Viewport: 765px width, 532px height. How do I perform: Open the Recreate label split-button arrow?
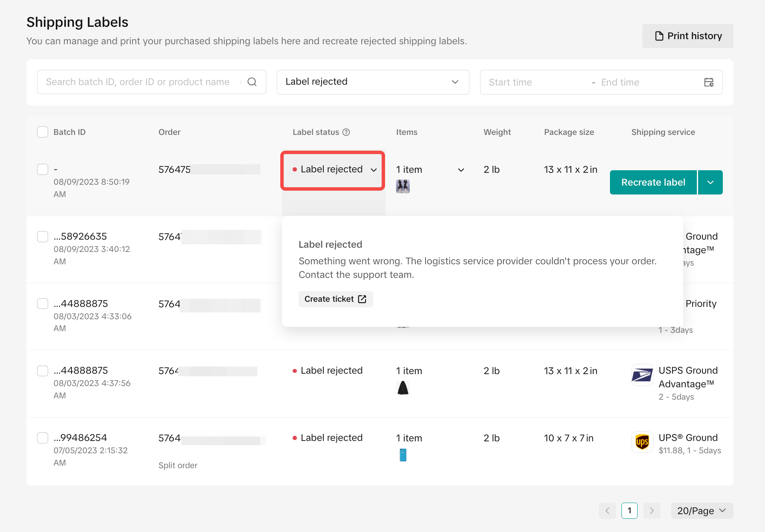[710, 183]
